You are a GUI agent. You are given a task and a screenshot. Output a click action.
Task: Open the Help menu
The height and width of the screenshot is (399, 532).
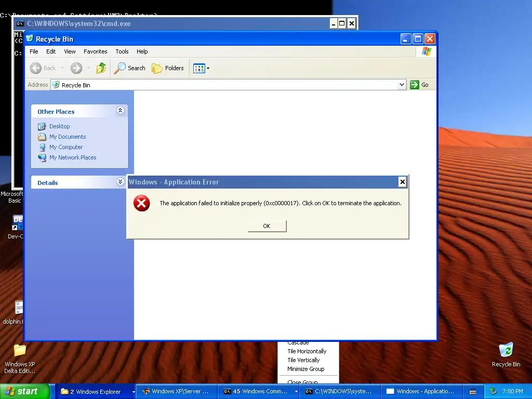142,51
